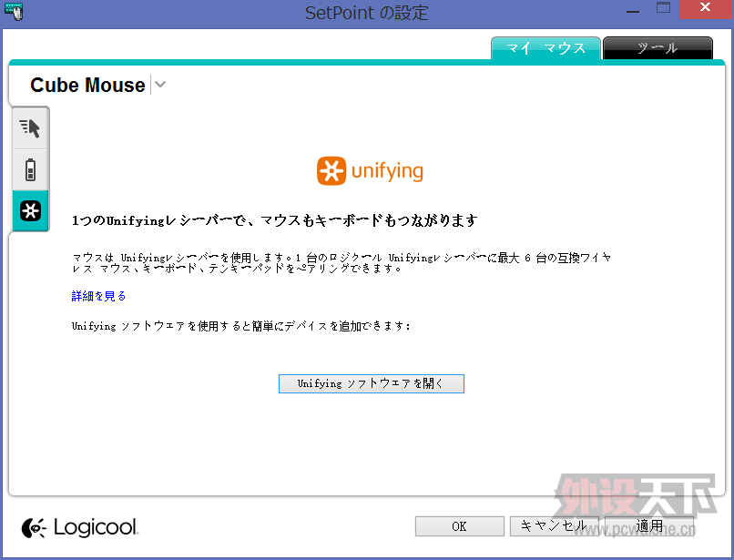This screenshot has height=560, width=734.
Task: Open the pointer and button settings tab
Action: coord(30,127)
